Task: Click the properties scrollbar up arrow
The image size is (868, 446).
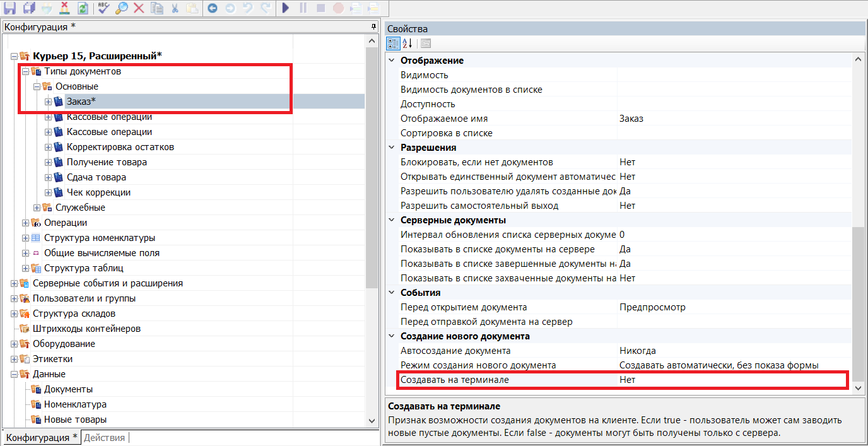Action: pyautogui.click(x=858, y=59)
